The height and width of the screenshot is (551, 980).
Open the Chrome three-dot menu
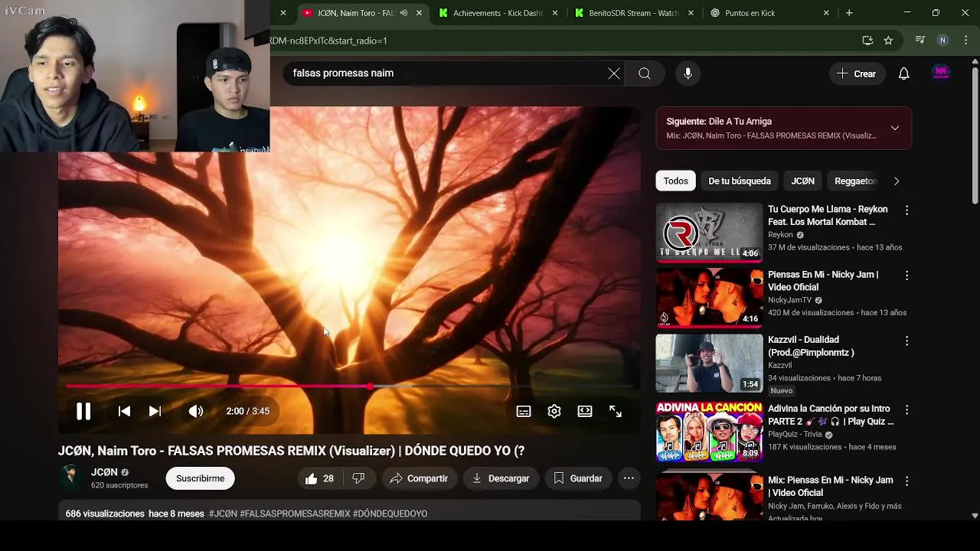(965, 41)
